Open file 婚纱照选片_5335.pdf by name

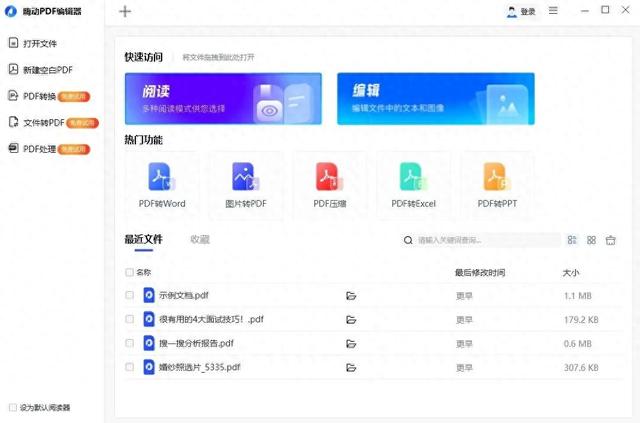coord(200,367)
